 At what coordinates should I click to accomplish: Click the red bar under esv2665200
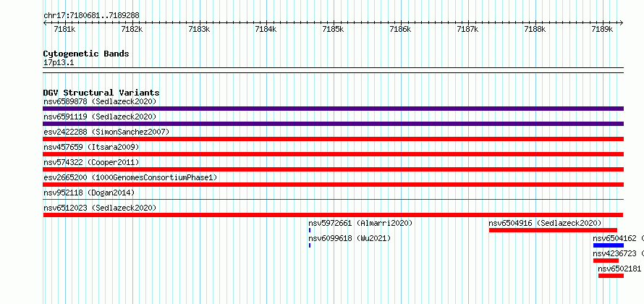point(333,185)
